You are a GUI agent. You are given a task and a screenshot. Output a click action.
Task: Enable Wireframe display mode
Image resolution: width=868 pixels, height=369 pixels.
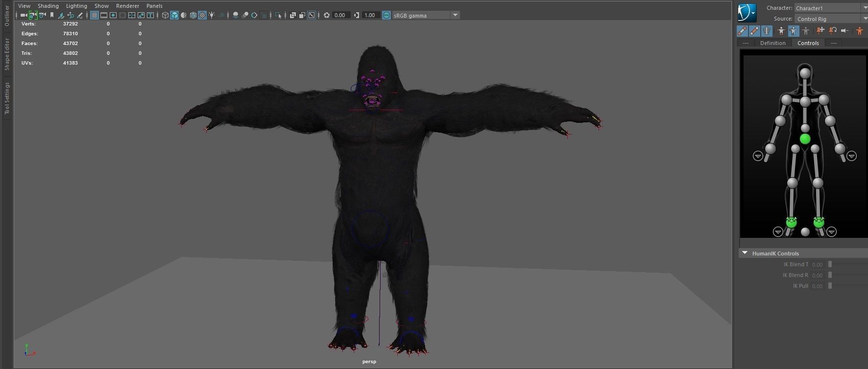[165, 15]
